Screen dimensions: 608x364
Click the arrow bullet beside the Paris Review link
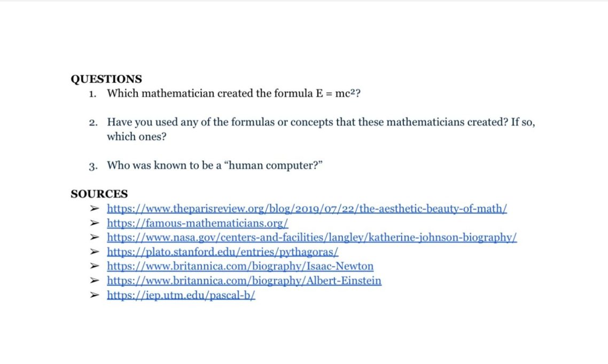pyautogui.click(x=95, y=209)
